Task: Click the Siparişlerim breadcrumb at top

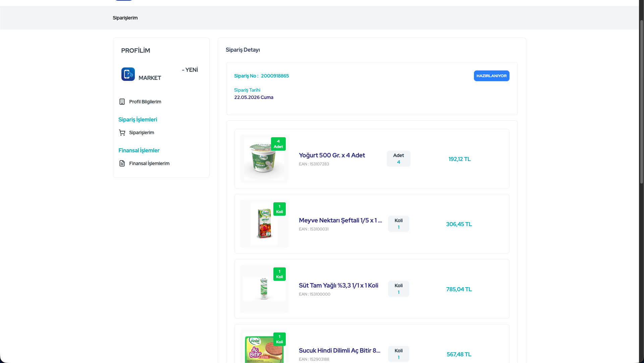Action: pos(125,18)
